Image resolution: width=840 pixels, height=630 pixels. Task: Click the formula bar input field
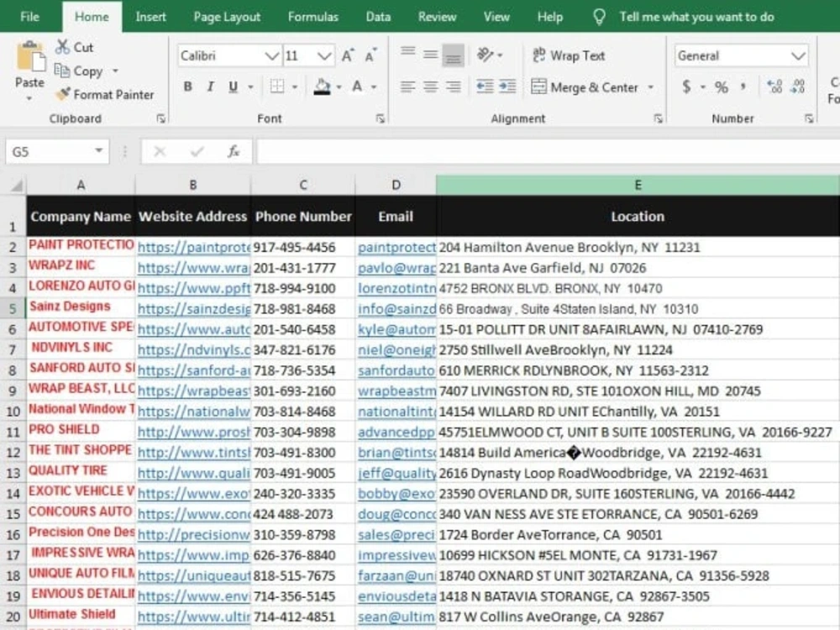[x=548, y=151]
